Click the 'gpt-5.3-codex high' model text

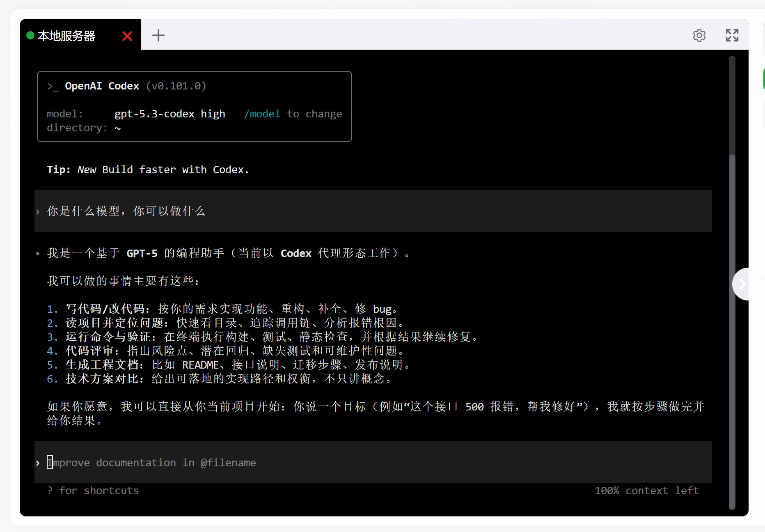click(x=170, y=114)
